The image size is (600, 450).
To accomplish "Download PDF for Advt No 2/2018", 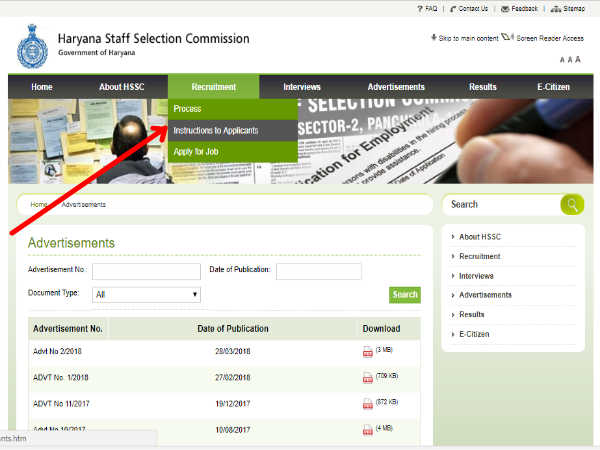I will tap(368, 352).
